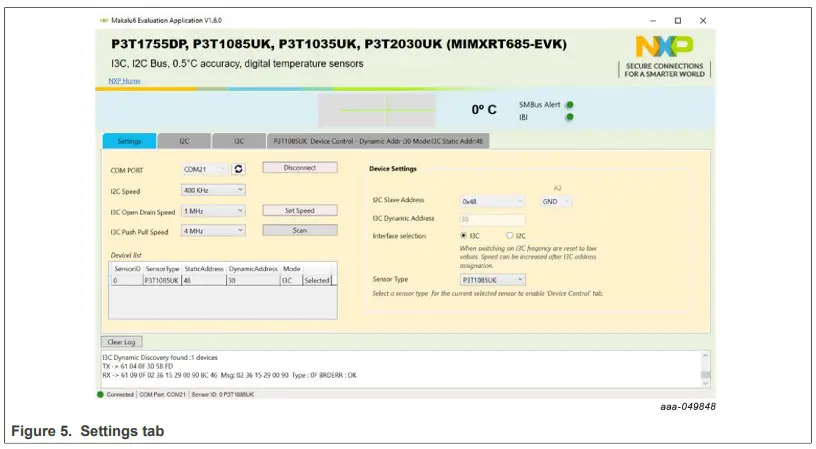Click DynamicAddress 30 cell
This screenshot has width=816, height=449.
(253, 280)
